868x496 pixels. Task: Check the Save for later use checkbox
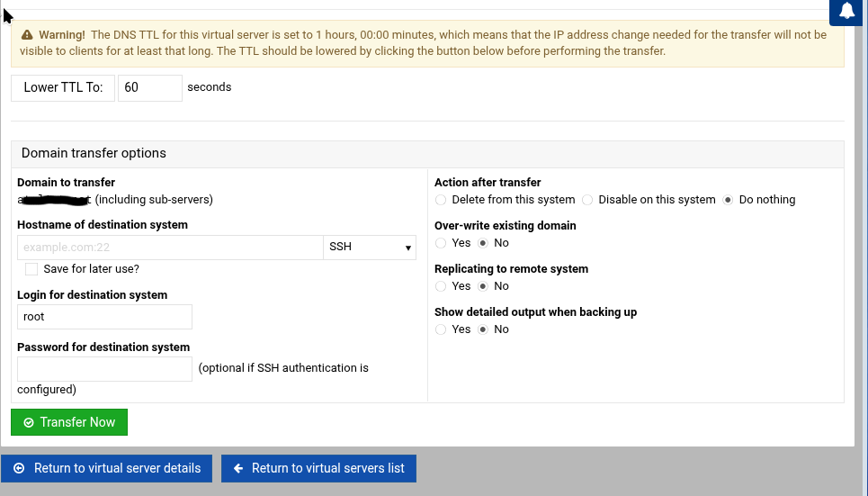(x=31, y=268)
